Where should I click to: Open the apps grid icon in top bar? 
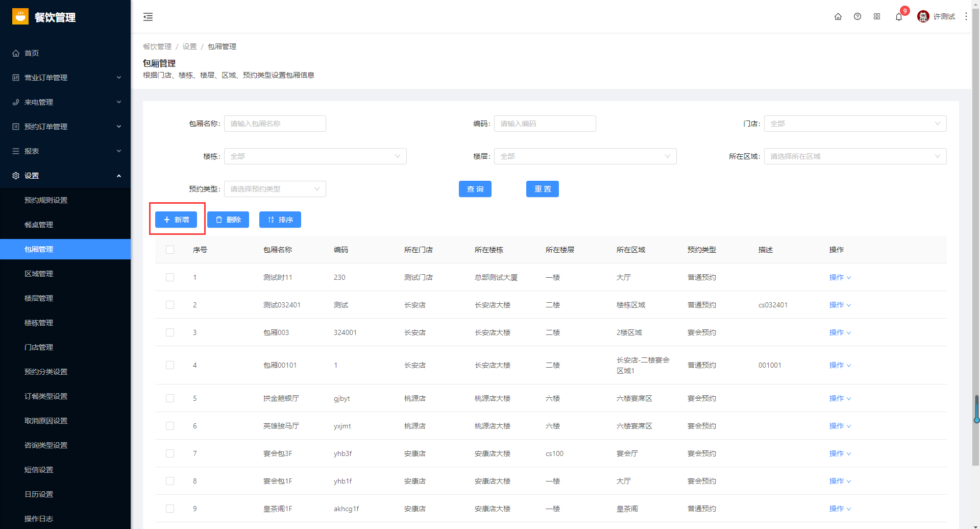(877, 16)
